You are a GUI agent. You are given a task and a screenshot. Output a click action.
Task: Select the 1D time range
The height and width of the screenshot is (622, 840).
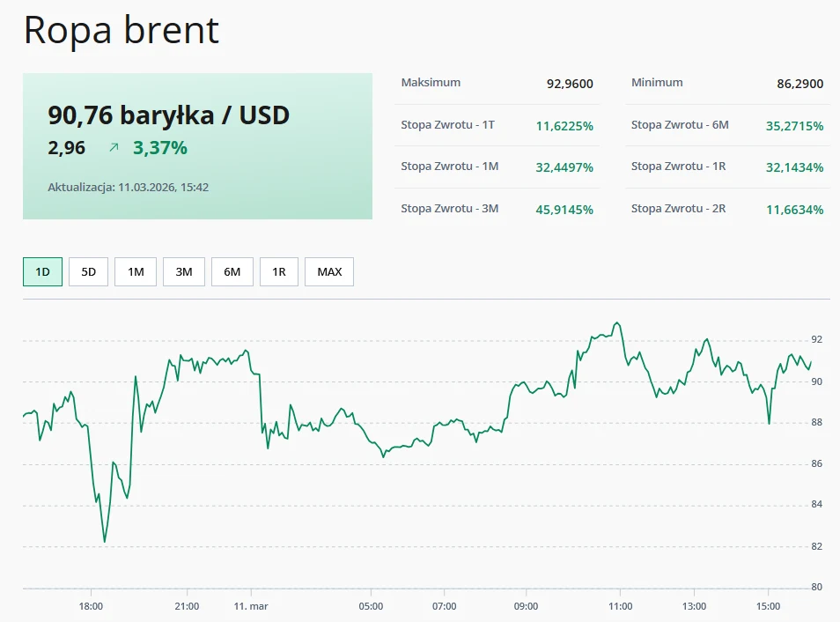point(41,271)
